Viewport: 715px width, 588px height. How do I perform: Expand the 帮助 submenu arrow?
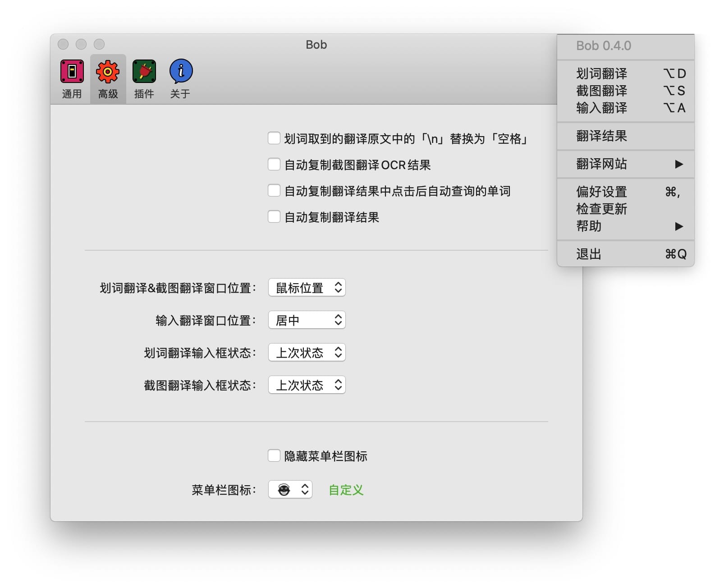pos(678,226)
